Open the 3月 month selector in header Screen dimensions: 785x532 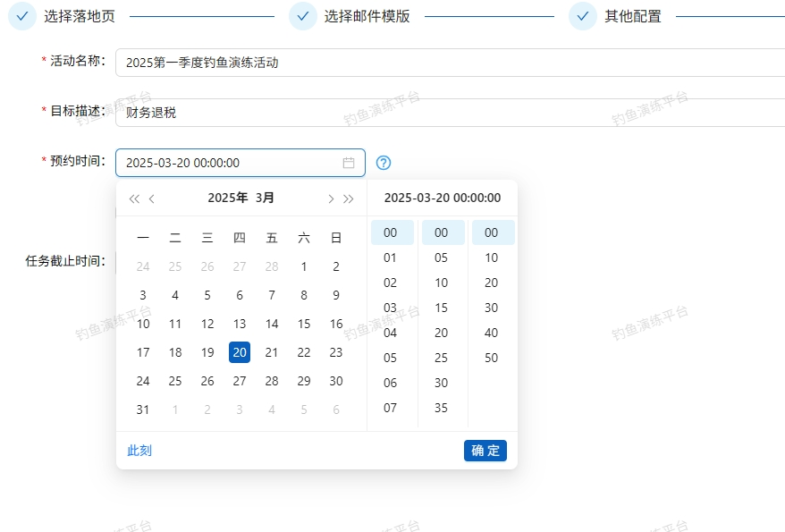point(266,198)
